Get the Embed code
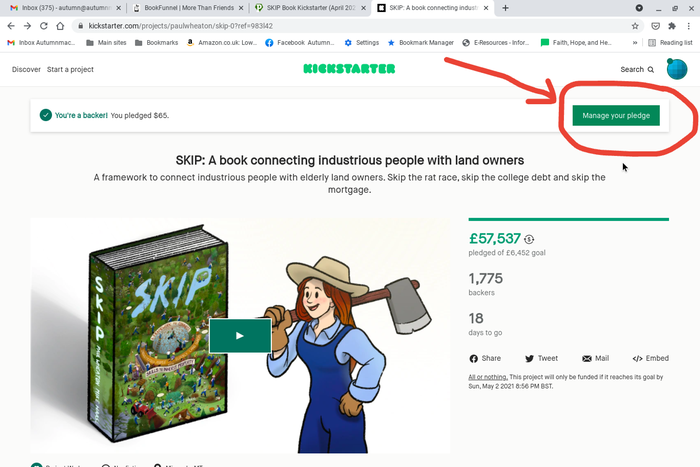Screen dimensions: 700x467 point(650,358)
